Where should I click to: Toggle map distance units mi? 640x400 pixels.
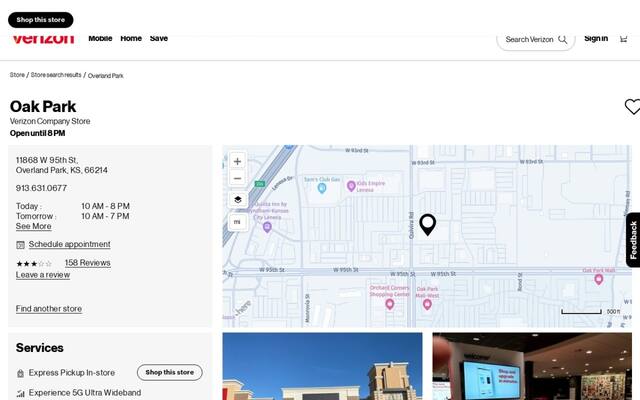(x=237, y=222)
